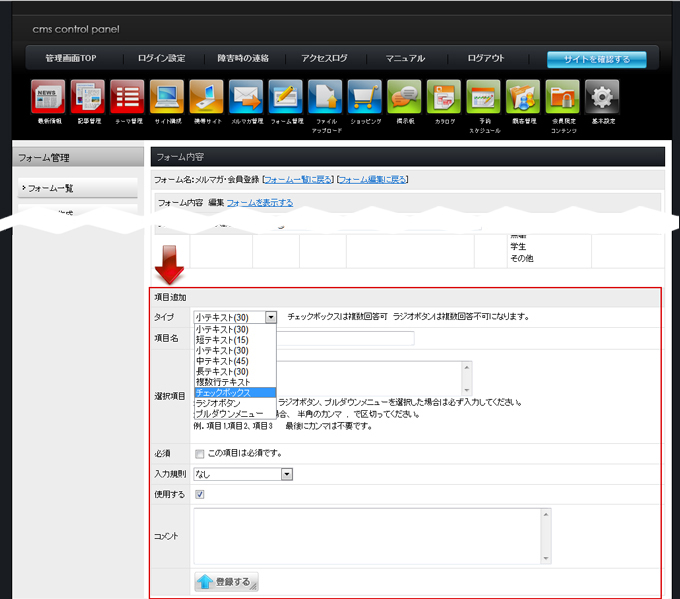Open アクセスログ in the top menu
Viewport: 680px width, 599px height.
pyautogui.click(x=324, y=59)
